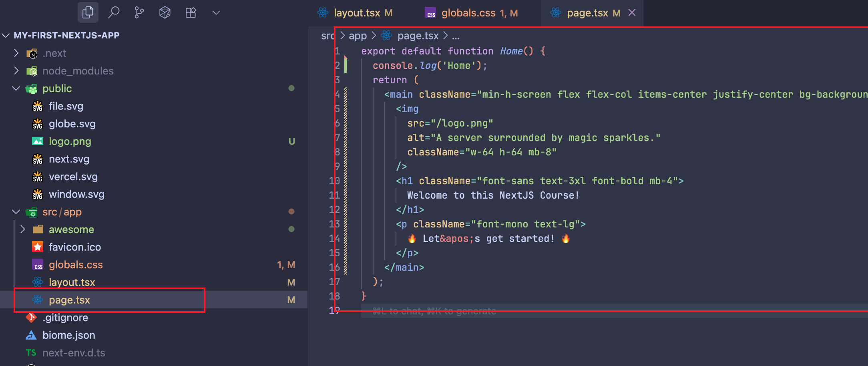Show more activity bar views chevron
Screen dimensions: 868x366
[x=216, y=13]
